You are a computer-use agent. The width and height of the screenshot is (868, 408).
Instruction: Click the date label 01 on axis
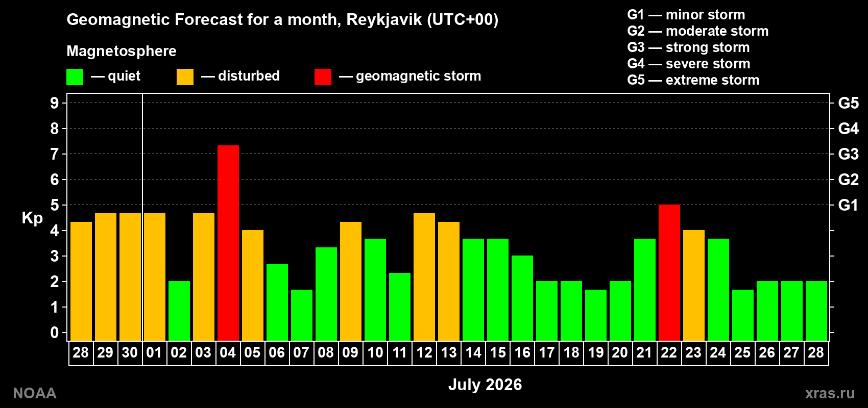click(154, 352)
